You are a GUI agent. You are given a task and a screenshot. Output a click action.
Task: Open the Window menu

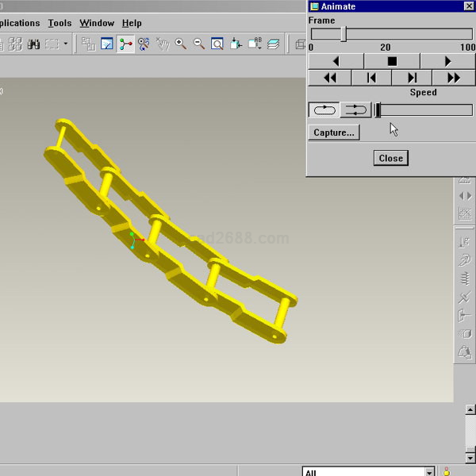tap(97, 23)
